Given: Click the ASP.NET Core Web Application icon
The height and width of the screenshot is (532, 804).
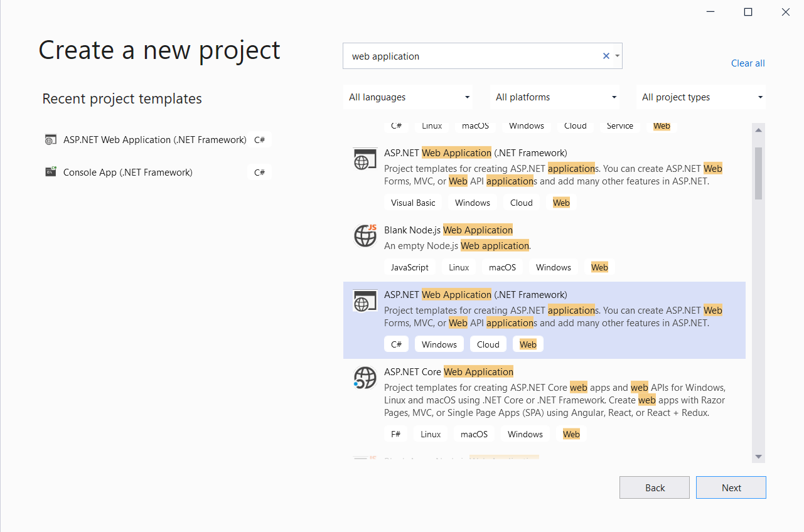Looking at the screenshot, I should pyautogui.click(x=365, y=378).
